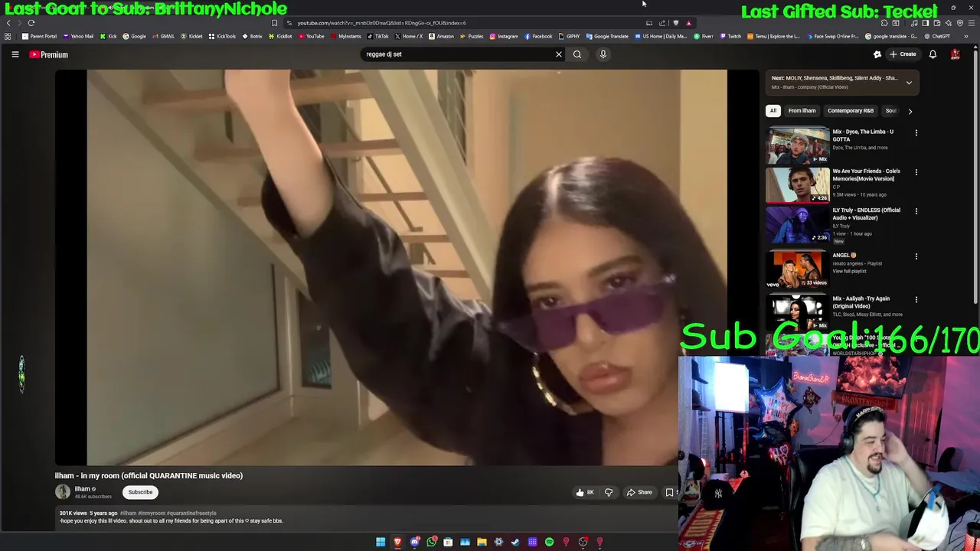The image size is (980, 551).
Task: Clear the search box with the X
Action: click(559, 54)
